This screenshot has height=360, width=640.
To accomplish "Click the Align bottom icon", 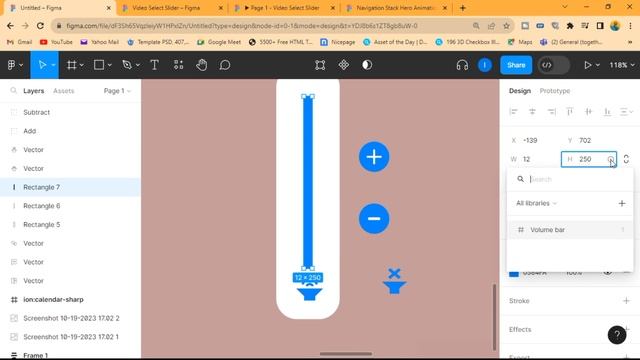I will [x=607, y=111].
